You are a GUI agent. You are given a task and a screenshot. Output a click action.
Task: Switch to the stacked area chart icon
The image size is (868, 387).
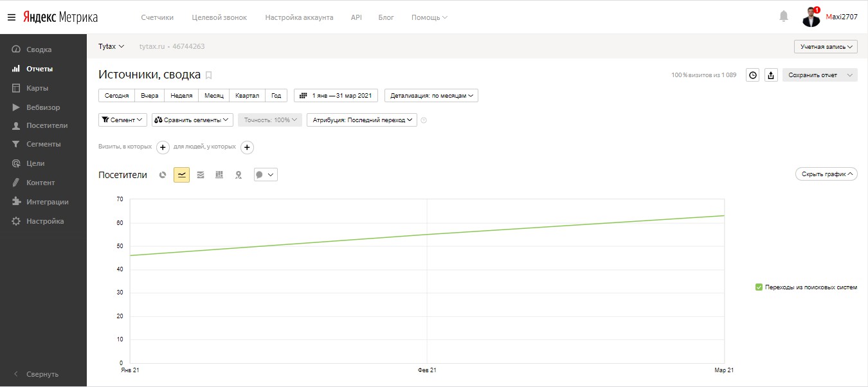[201, 175]
